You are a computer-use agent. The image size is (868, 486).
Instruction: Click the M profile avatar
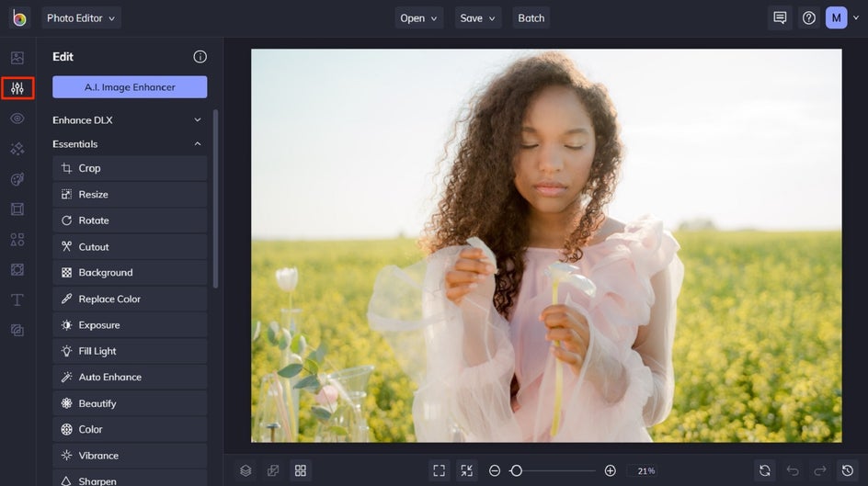[x=836, y=17]
